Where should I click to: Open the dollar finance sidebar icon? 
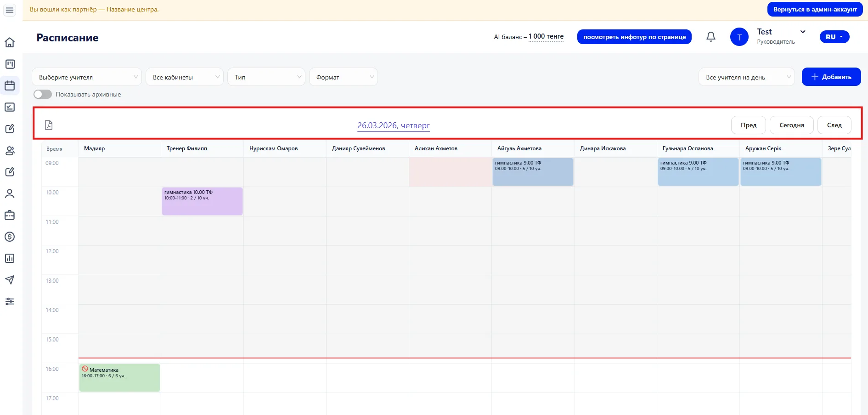click(x=10, y=237)
